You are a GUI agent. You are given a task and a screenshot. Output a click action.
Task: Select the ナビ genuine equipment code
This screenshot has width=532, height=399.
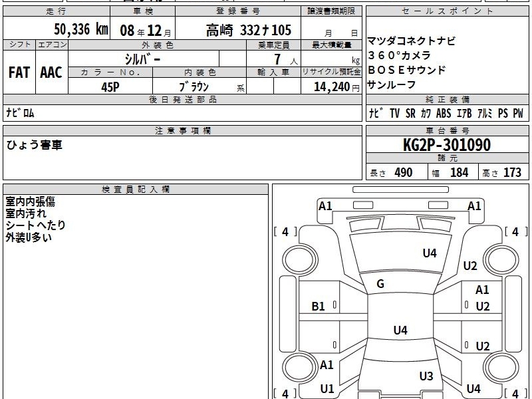[x=376, y=113]
